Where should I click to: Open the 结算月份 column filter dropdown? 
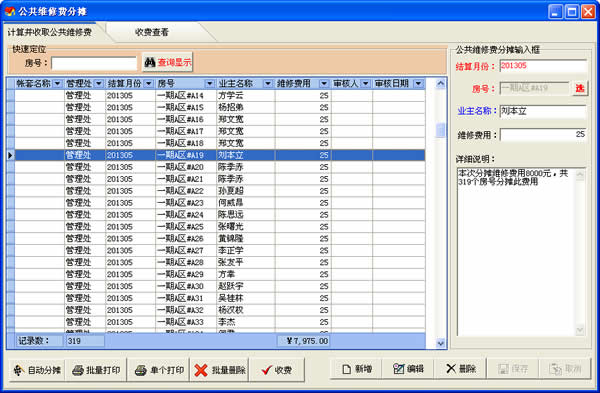(x=149, y=83)
